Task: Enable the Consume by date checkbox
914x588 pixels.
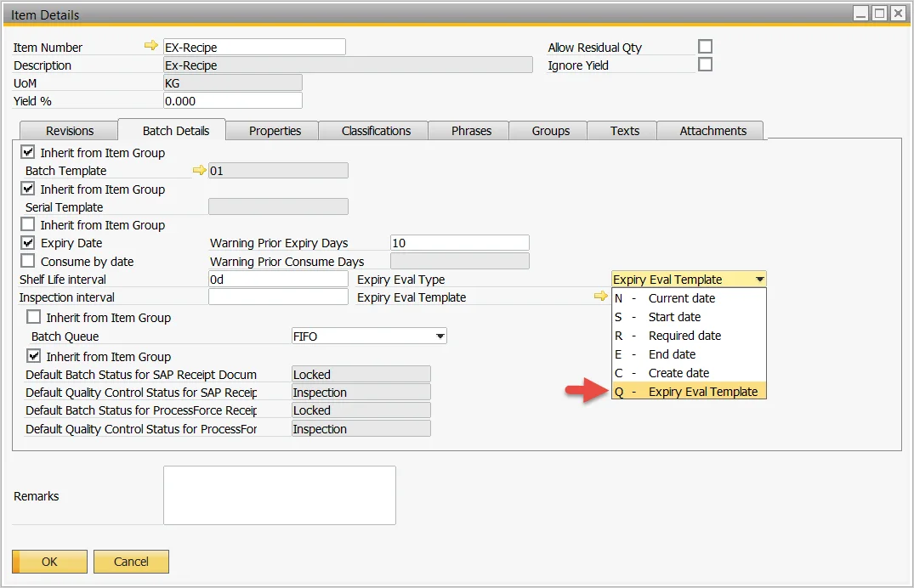Action: click(x=27, y=261)
